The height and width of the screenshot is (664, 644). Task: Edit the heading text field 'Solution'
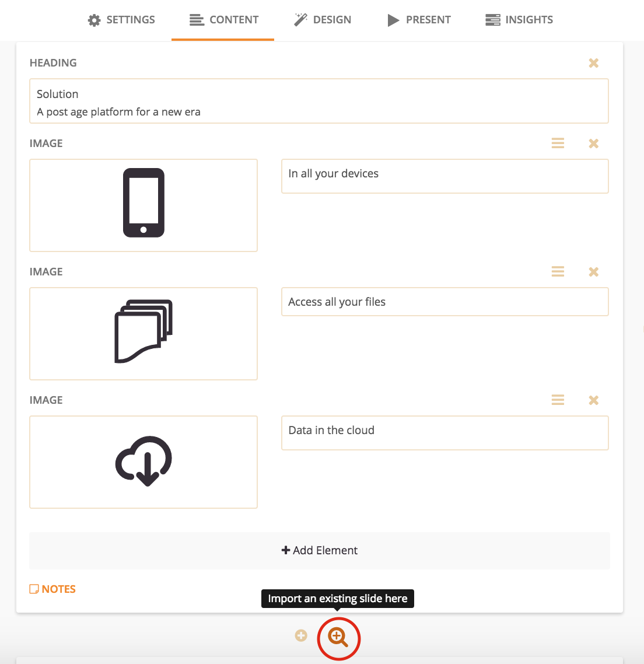(319, 101)
